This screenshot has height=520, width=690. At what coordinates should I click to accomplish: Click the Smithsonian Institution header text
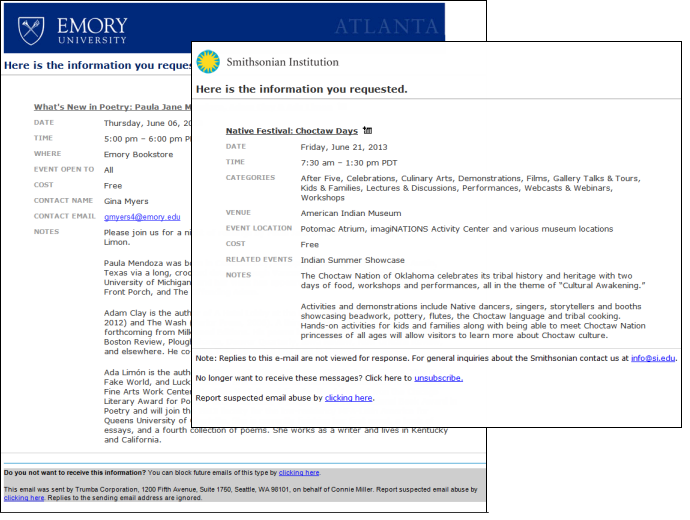click(283, 62)
